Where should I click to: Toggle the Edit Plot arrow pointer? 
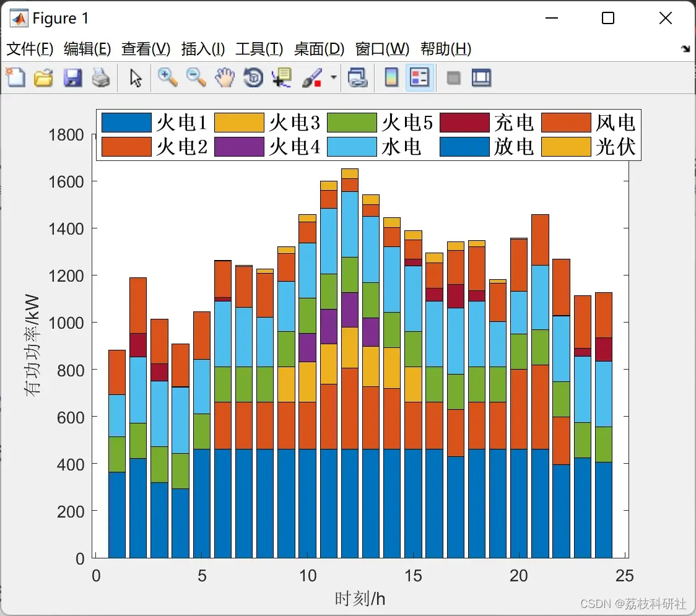coord(136,77)
